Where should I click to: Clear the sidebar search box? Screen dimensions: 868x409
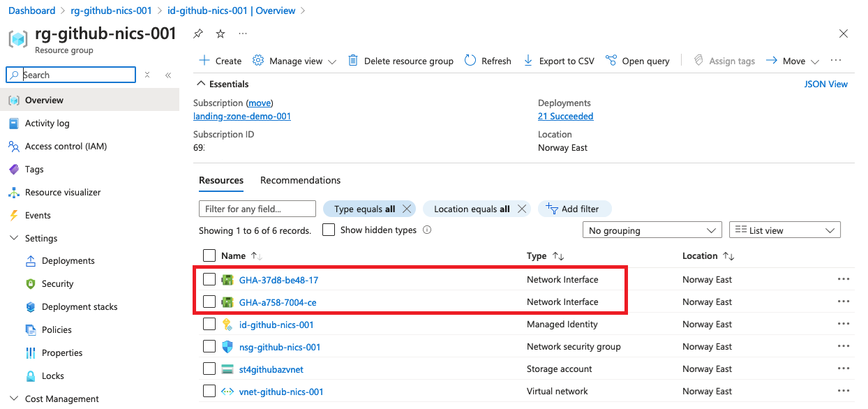click(147, 75)
